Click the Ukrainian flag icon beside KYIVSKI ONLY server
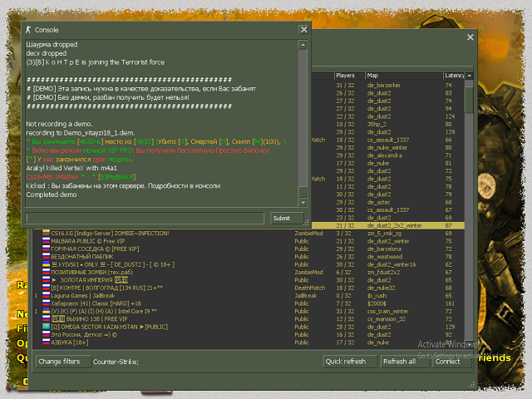Image resolution: width=532 pixels, height=399 pixels. click(x=47, y=264)
